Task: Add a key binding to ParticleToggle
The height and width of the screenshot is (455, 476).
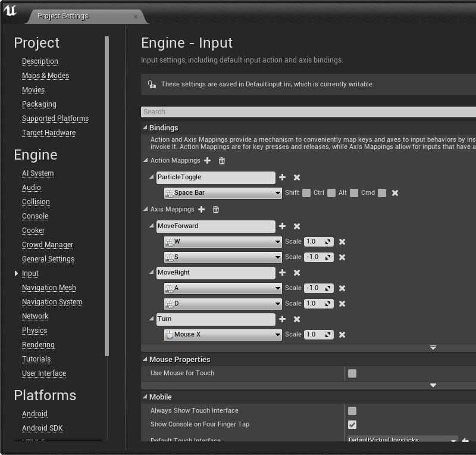Action: pyautogui.click(x=282, y=177)
